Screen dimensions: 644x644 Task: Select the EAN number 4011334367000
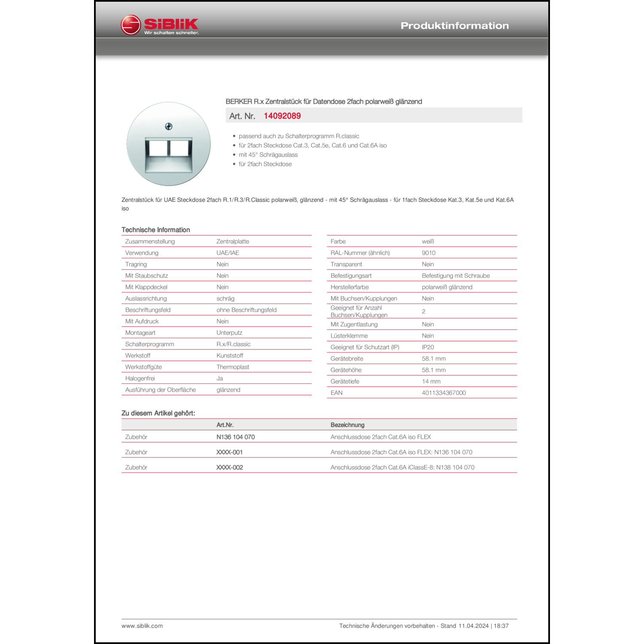point(444,393)
